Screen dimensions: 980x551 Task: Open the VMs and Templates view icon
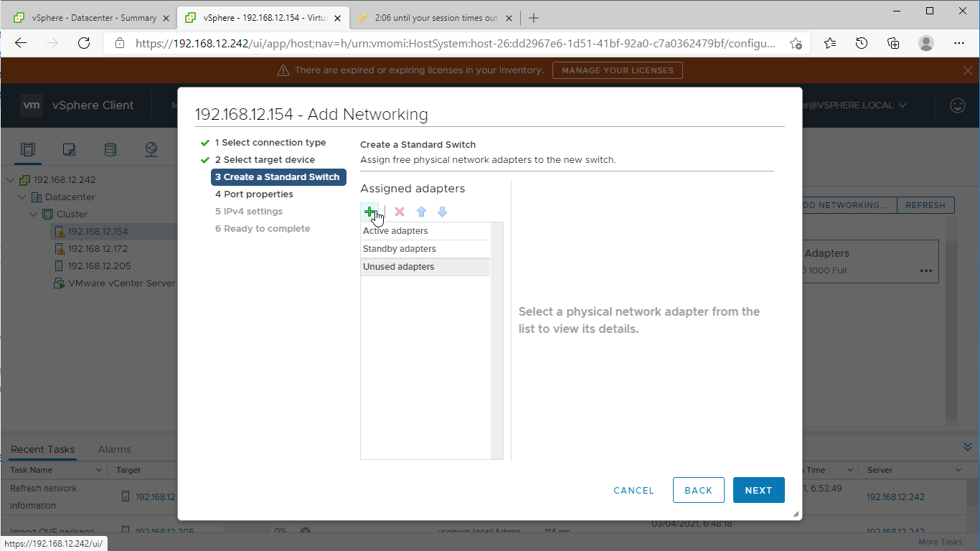[x=69, y=149]
